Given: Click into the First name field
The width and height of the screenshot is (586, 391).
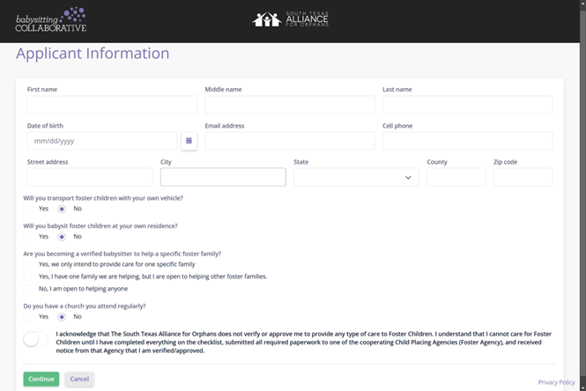Looking at the screenshot, I should click(x=112, y=105).
